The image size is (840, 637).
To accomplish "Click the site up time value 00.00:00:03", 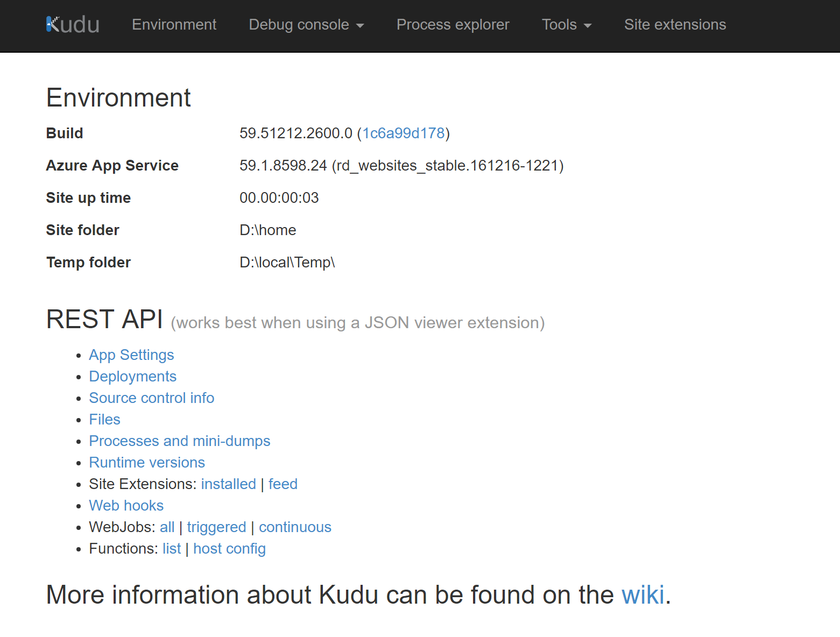I will coord(279,198).
